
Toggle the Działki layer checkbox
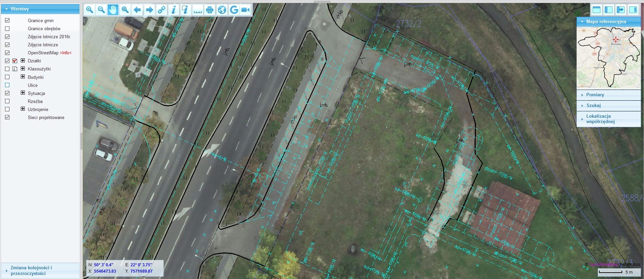point(7,61)
